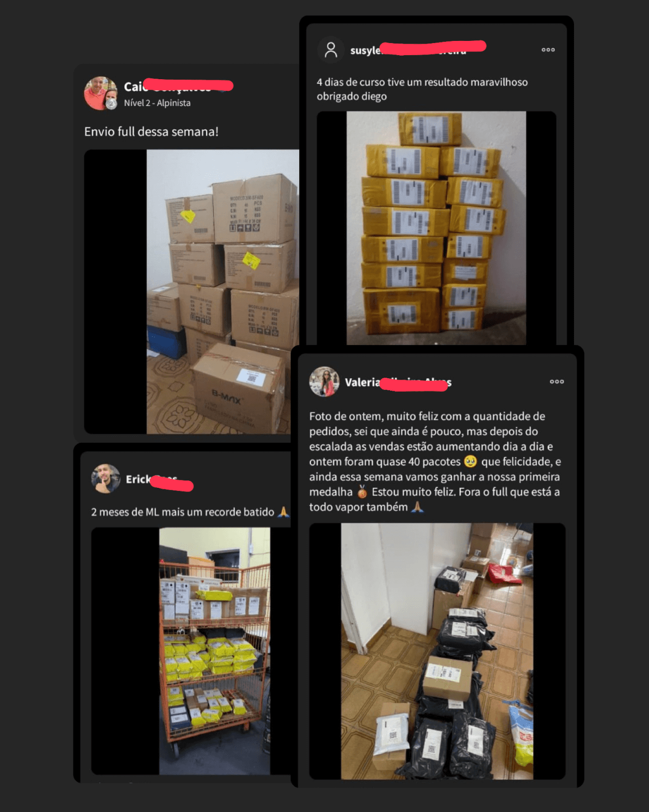The width and height of the screenshot is (649, 812).
Task: Click the praying hands emoji in Erick's post
Action: tap(283, 511)
